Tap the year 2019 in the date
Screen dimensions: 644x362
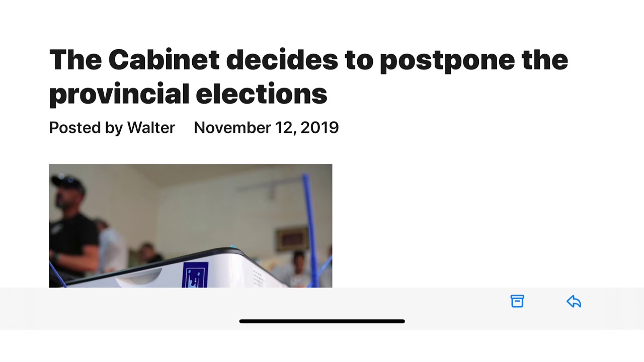[319, 128]
